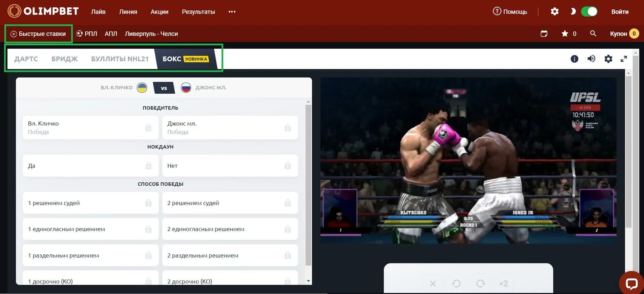
Task: Open the Лайв menu
Action: tap(98, 12)
